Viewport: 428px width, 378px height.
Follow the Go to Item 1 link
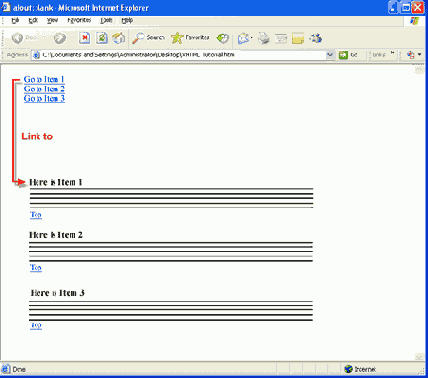click(44, 79)
